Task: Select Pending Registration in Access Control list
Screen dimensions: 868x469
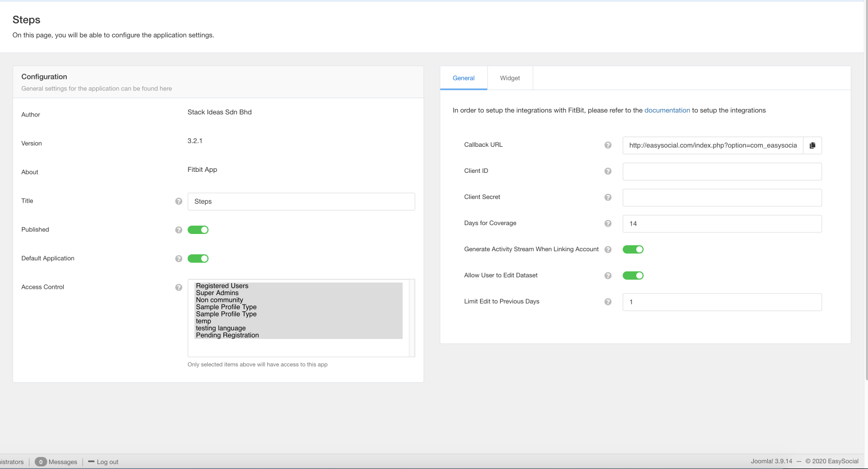Action: click(227, 335)
